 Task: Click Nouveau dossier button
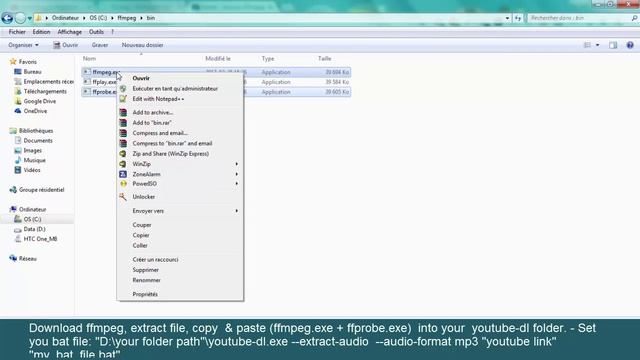click(142, 45)
